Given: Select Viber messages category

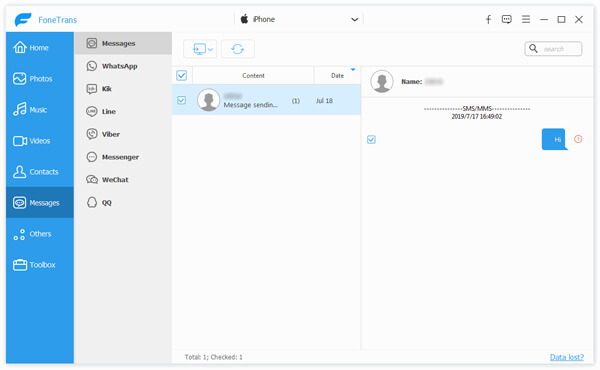Looking at the screenshot, I should [123, 134].
